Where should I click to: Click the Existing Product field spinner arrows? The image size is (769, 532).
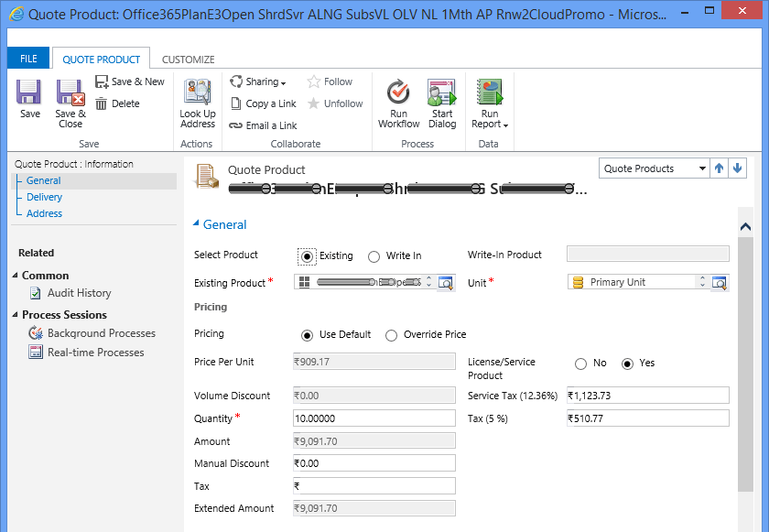click(x=428, y=281)
